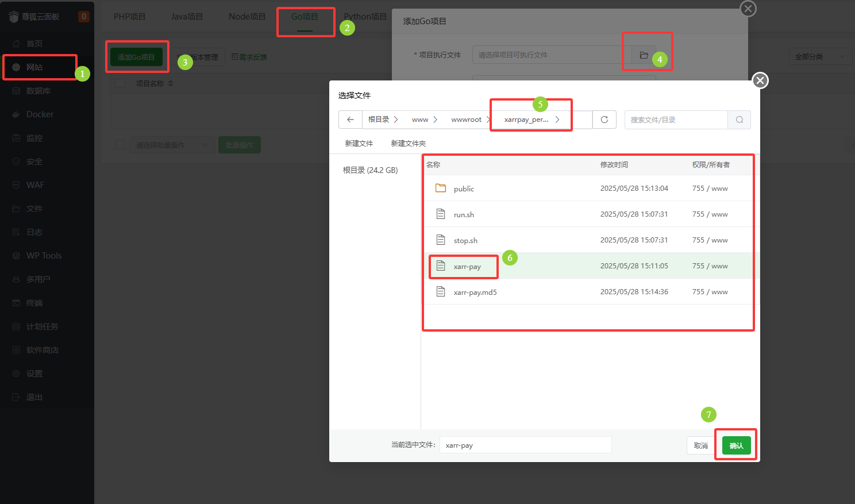Click the folder browse icon for 项目执行文件
The width and height of the screenshot is (855, 504).
tap(644, 55)
